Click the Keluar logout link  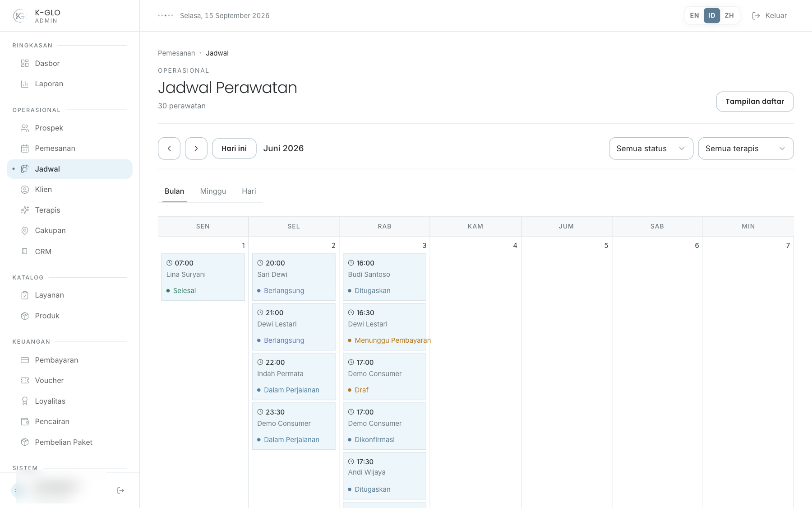click(770, 15)
